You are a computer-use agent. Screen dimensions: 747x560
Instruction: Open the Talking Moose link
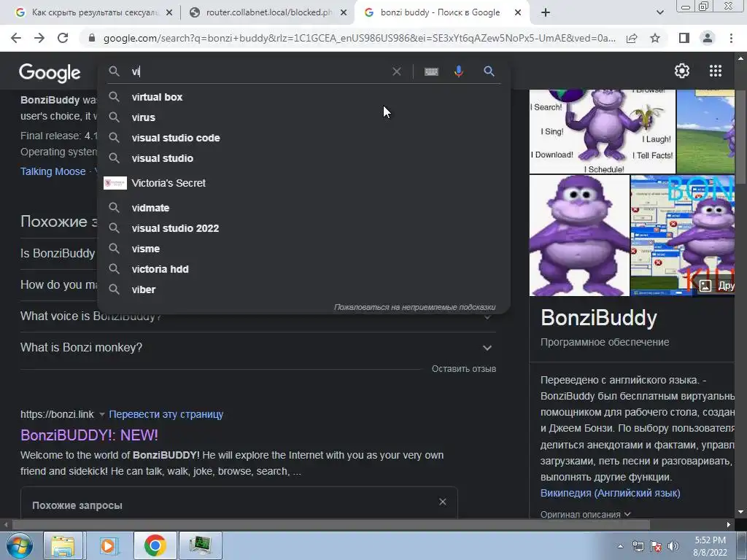pyautogui.click(x=53, y=171)
